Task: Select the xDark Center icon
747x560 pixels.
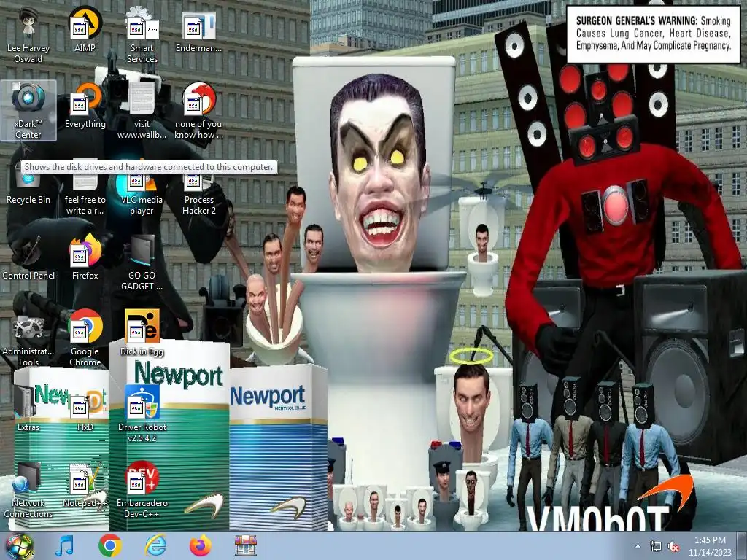Action: (x=28, y=111)
